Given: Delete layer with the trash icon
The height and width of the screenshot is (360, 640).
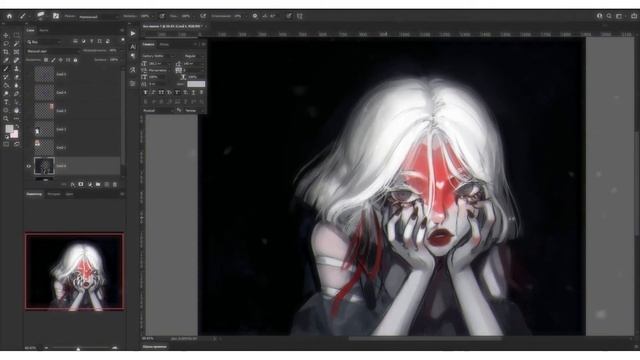Looking at the screenshot, I should [x=115, y=184].
